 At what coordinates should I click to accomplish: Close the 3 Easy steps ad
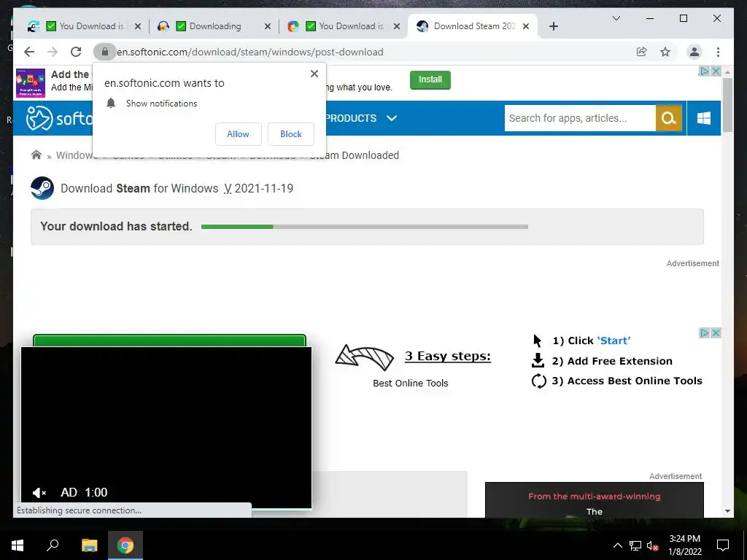pyautogui.click(x=716, y=332)
